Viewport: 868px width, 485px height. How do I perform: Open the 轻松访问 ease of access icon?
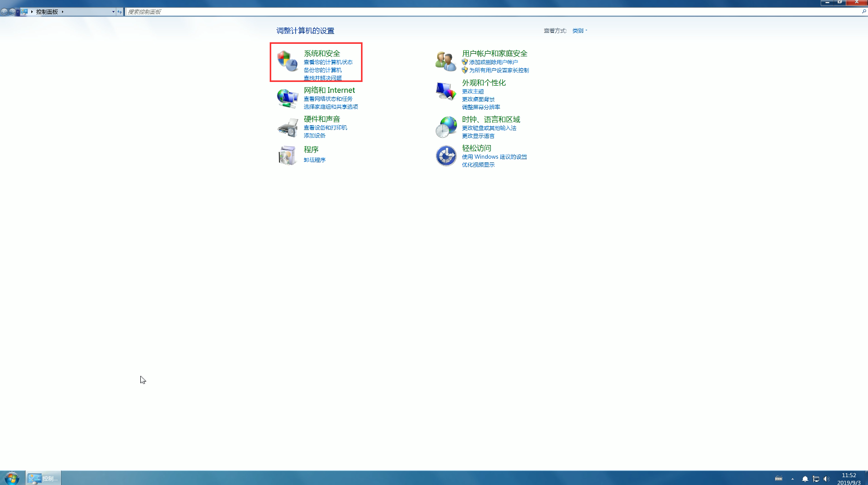446,156
